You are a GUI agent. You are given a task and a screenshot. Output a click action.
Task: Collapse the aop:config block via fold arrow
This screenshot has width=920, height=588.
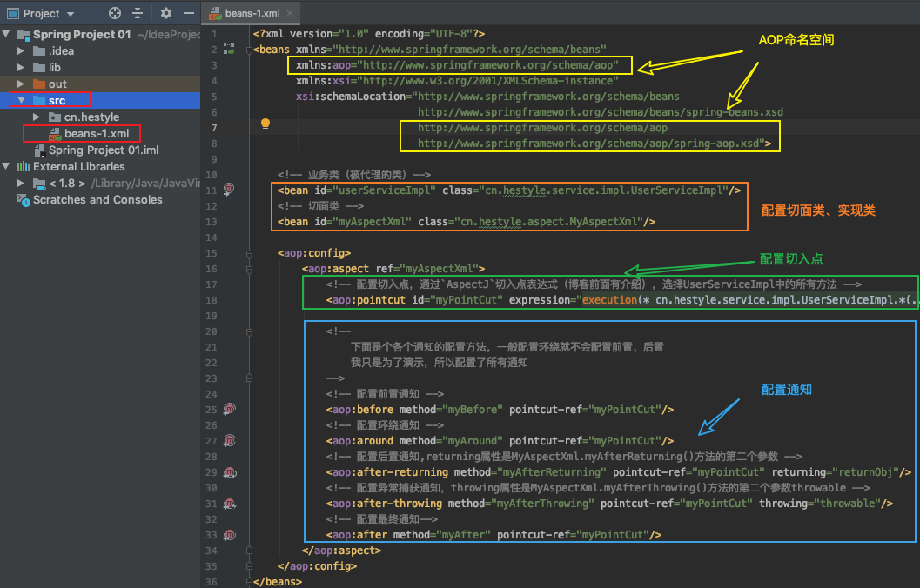[250, 252]
